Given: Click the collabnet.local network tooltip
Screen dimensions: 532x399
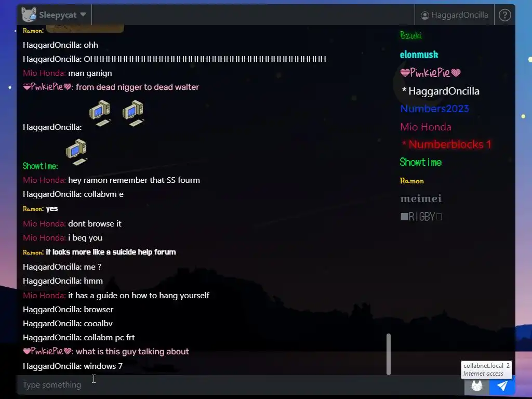Looking at the screenshot, I should click(486, 369).
